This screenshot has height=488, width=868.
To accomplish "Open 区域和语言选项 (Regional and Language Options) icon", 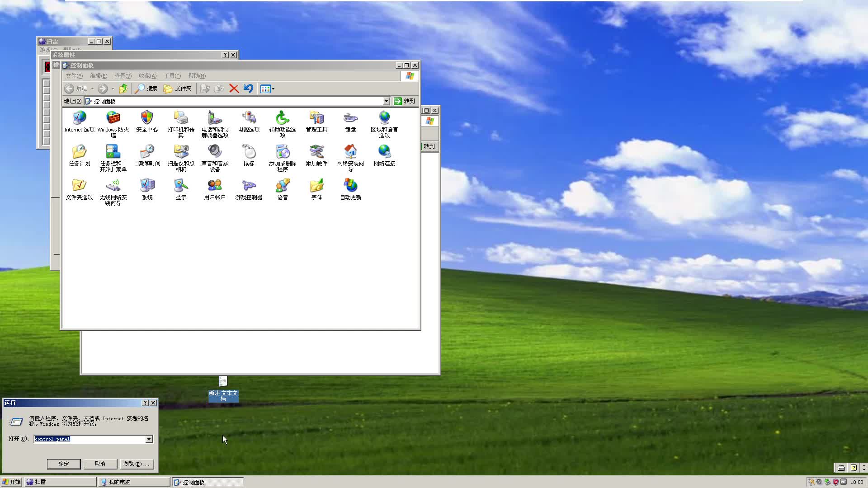I will [384, 118].
